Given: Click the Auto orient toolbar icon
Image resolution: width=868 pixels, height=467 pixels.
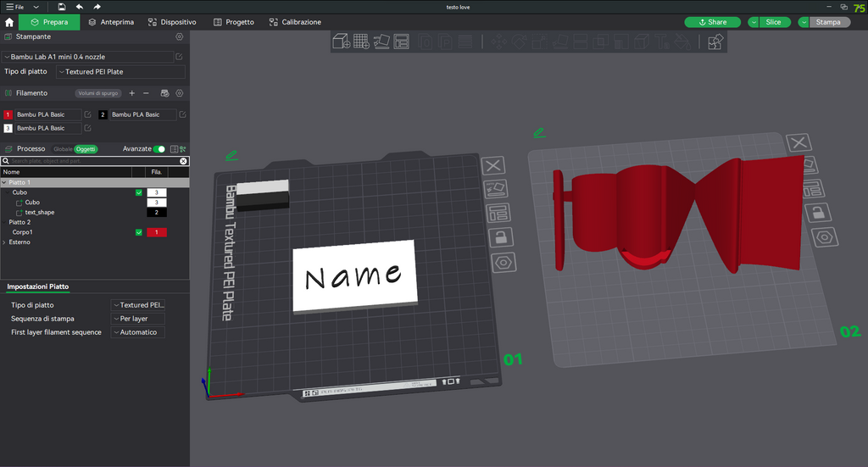Looking at the screenshot, I should (381, 42).
